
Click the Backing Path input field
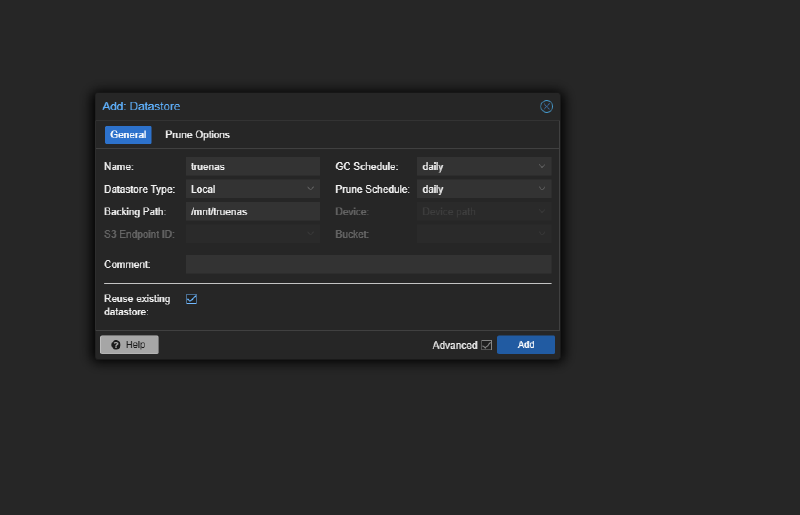pos(253,211)
